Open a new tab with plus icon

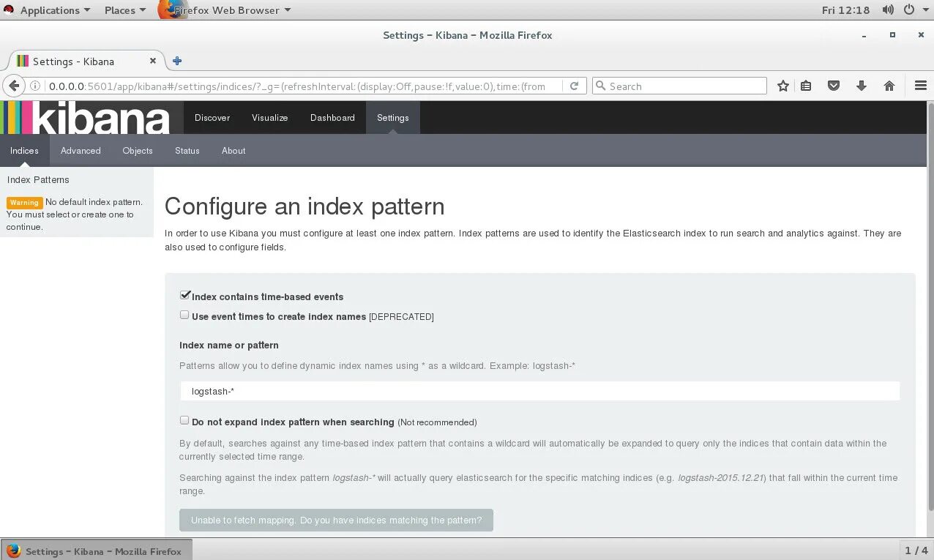point(177,61)
